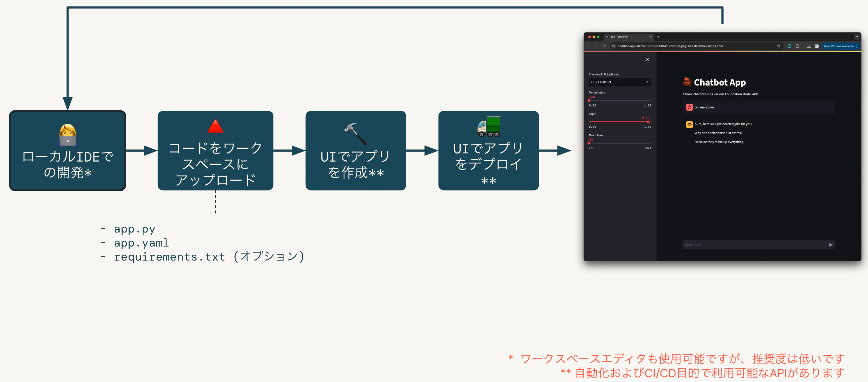Click the 'Chatbot App' heading

coord(720,82)
